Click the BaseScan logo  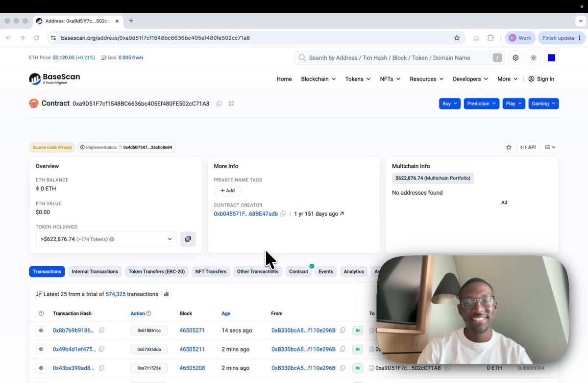(54, 78)
